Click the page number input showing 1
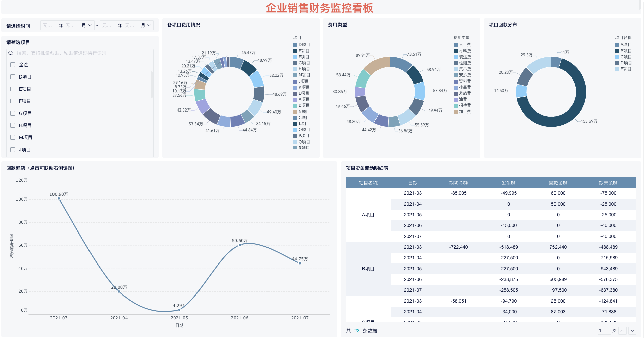This screenshot has height=342, width=644. coord(604,331)
